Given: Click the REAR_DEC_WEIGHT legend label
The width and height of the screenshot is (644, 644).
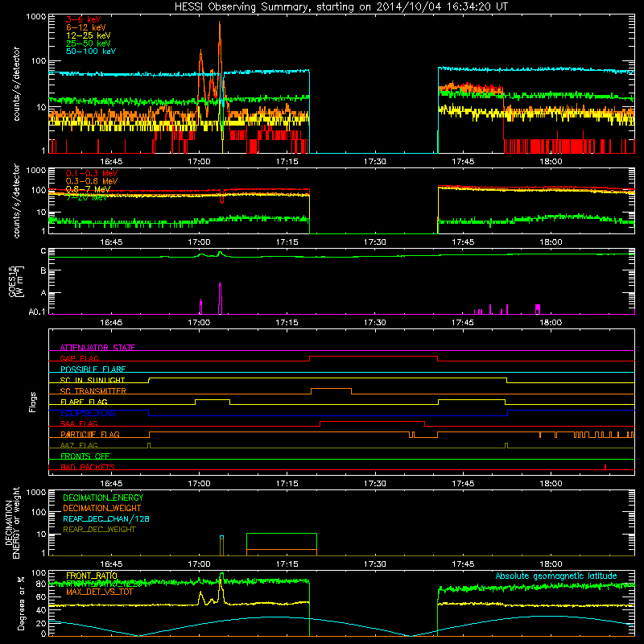Looking at the screenshot, I should point(99,530).
